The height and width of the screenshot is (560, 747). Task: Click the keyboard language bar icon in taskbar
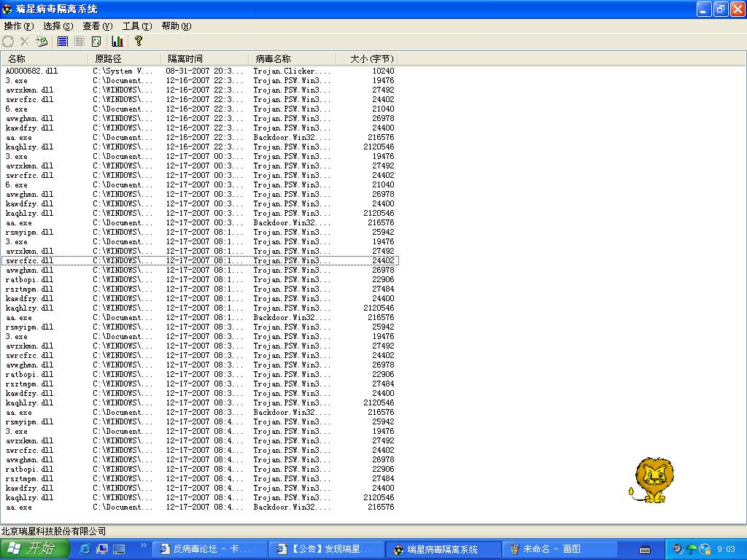(645, 550)
